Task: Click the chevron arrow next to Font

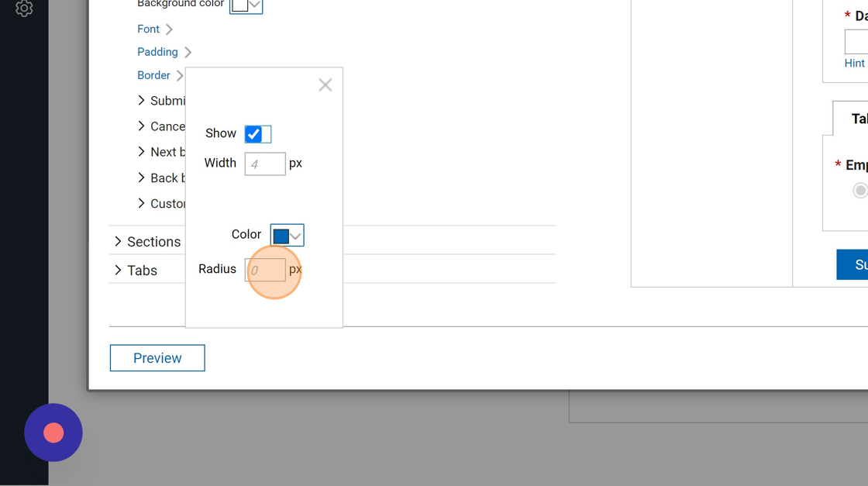Action: (x=169, y=29)
